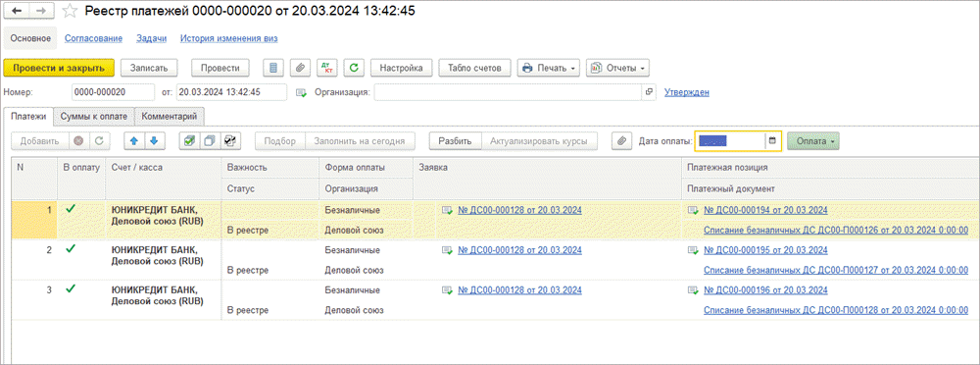Uncheck all rows in the table
The image size is (980, 365).
(x=210, y=141)
